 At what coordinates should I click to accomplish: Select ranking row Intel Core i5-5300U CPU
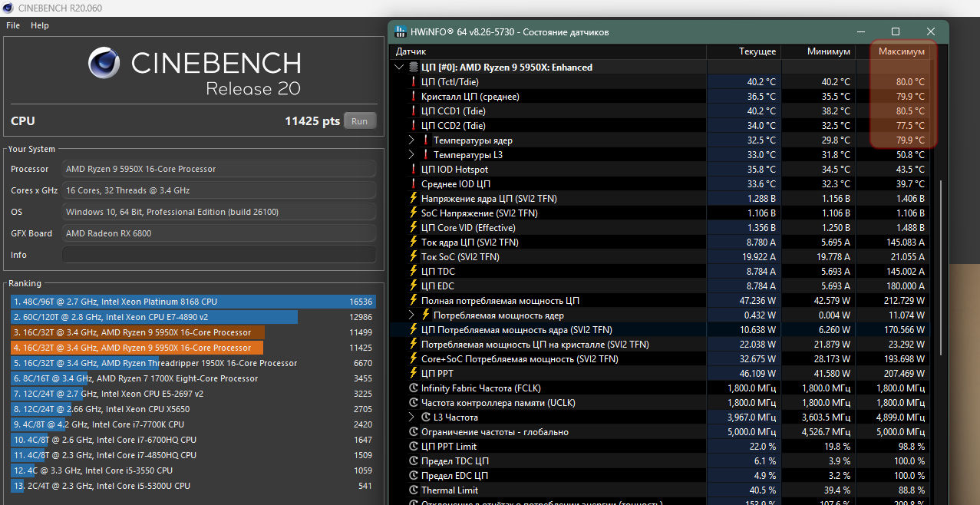pyautogui.click(x=192, y=486)
